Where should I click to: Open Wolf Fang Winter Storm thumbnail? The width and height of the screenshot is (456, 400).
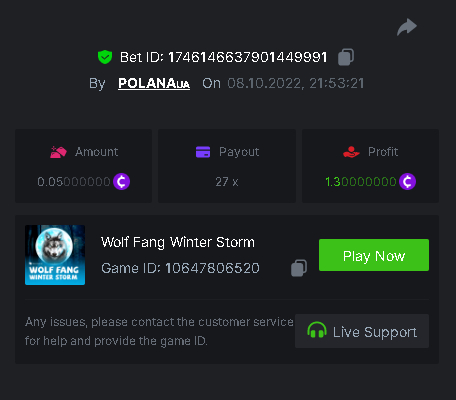click(55, 255)
